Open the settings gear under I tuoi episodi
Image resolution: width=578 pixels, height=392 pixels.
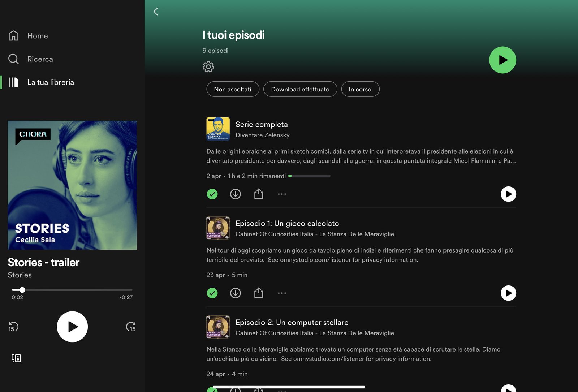coord(208,67)
